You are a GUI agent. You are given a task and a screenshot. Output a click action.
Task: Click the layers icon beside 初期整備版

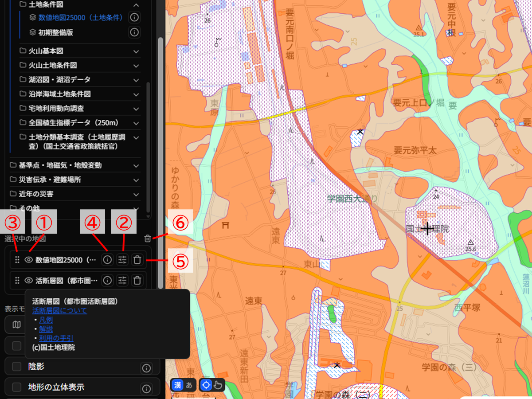click(32, 32)
